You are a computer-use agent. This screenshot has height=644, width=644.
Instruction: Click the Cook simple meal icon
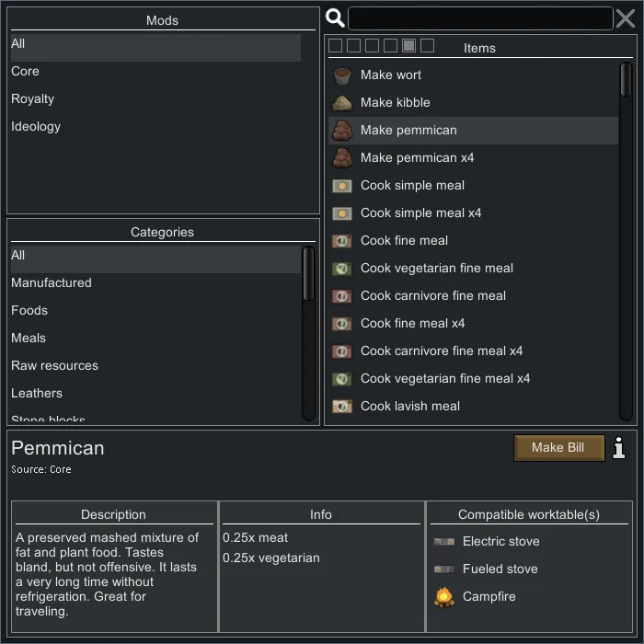pos(342,186)
